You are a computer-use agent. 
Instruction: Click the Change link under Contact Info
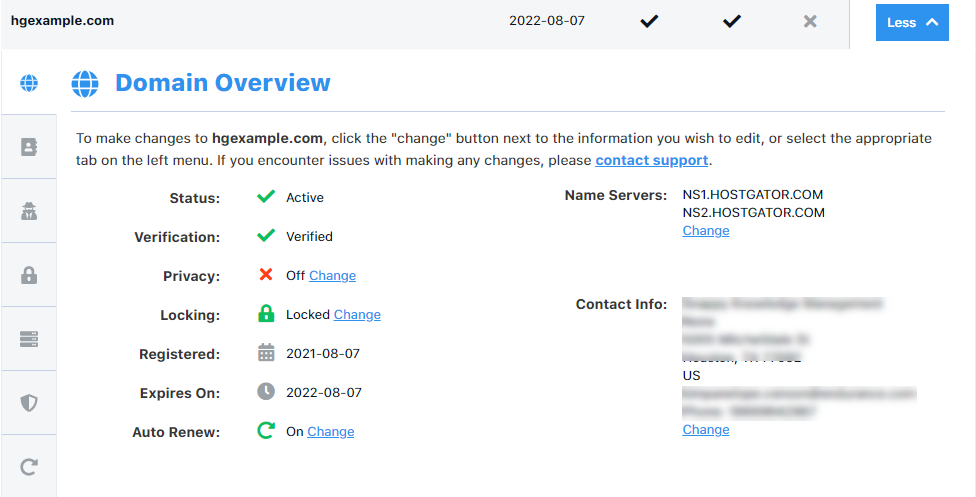pyautogui.click(x=706, y=430)
